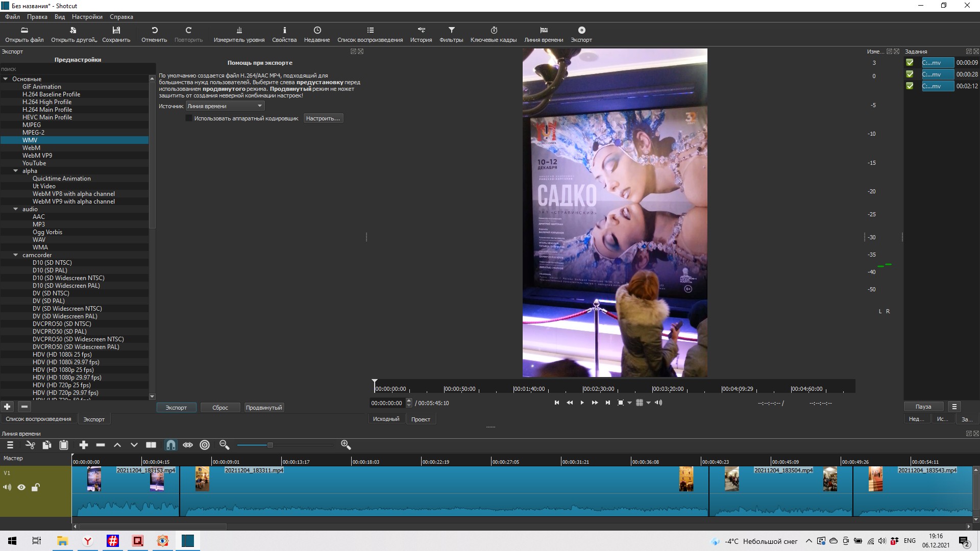980x551 pixels.
Task: Click the Экспорт button under presets
Action: point(176,408)
